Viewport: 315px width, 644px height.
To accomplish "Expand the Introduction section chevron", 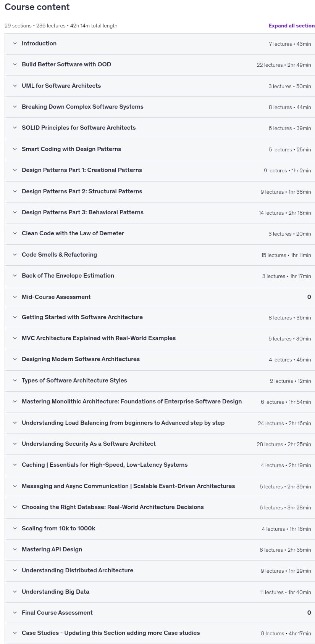I will [x=15, y=43].
